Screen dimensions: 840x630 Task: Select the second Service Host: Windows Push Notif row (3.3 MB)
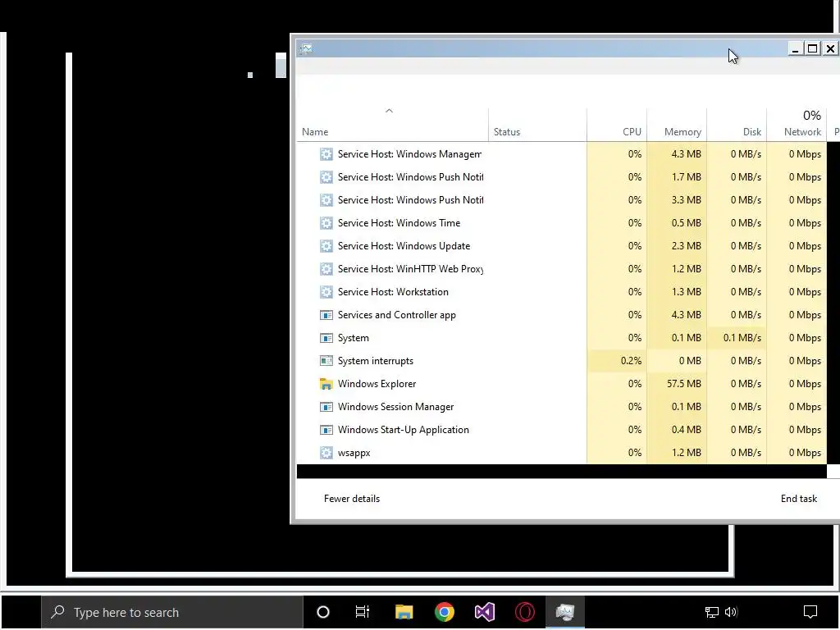(x=561, y=200)
